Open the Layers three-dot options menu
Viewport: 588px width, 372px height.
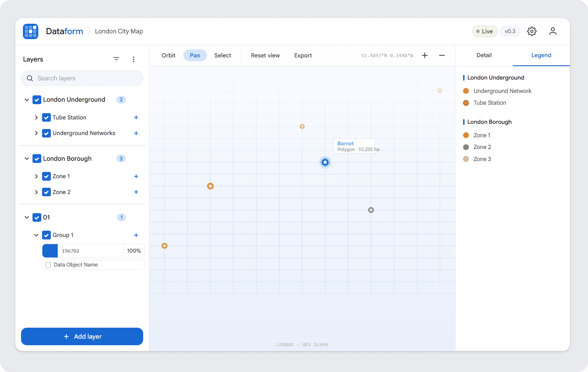coord(134,59)
